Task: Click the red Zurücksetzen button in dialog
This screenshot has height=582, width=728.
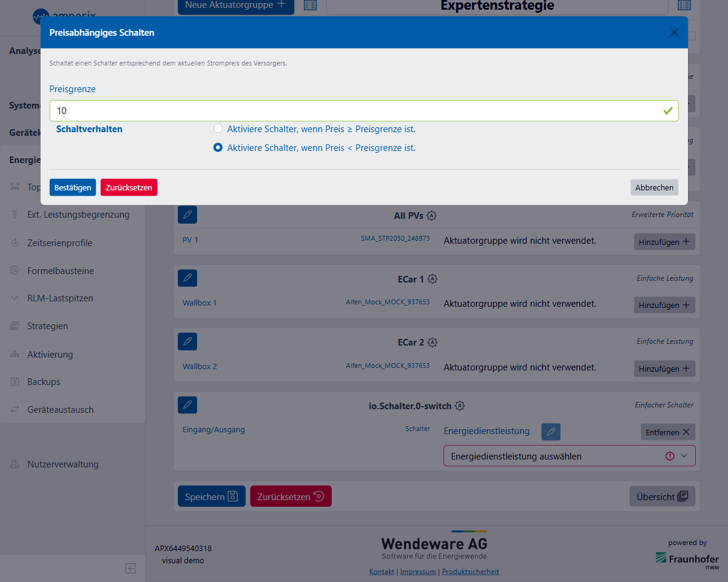Action: [x=129, y=187]
